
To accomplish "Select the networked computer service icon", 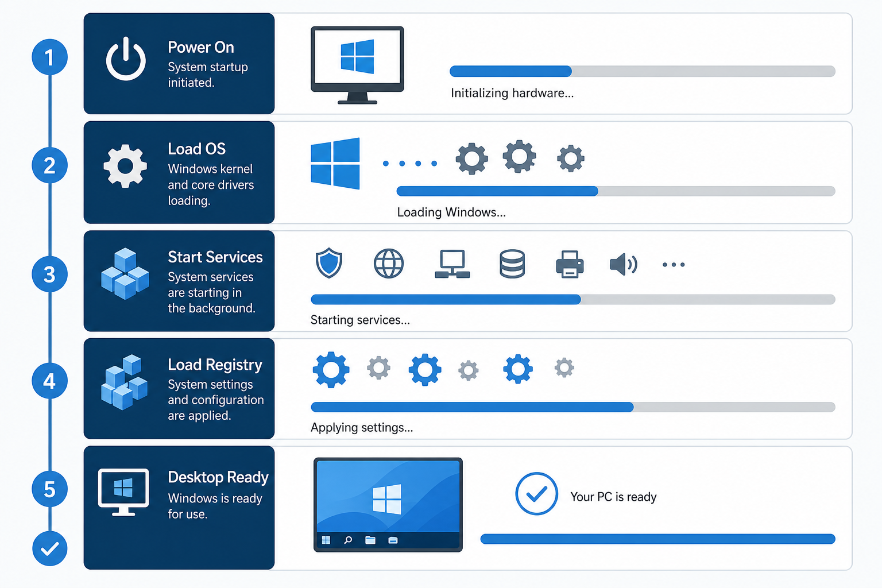I will click(452, 264).
